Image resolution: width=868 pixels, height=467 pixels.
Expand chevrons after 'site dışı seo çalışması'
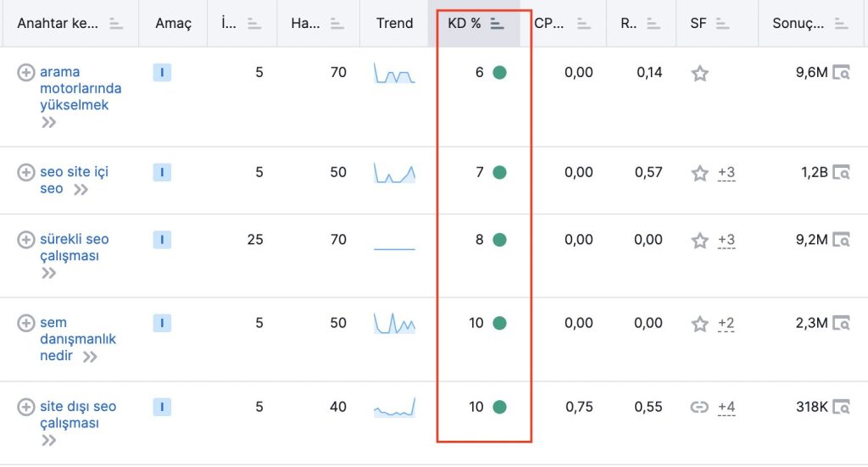[x=48, y=441]
